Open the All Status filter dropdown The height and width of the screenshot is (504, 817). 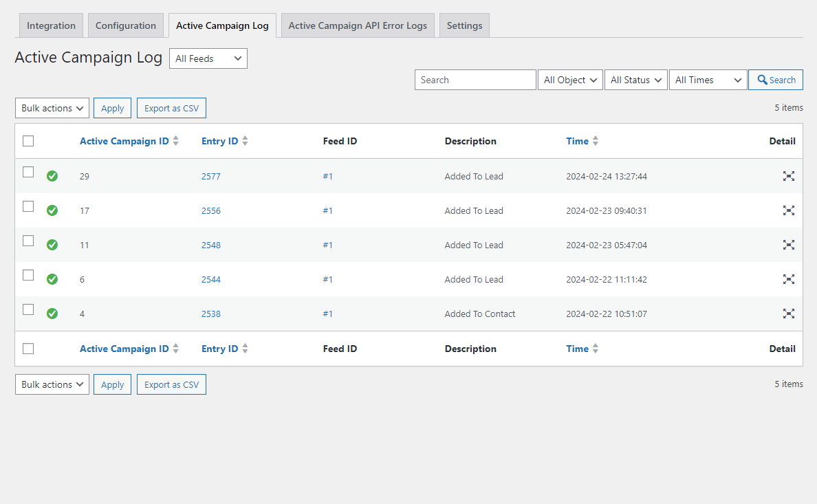pos(635,80)
